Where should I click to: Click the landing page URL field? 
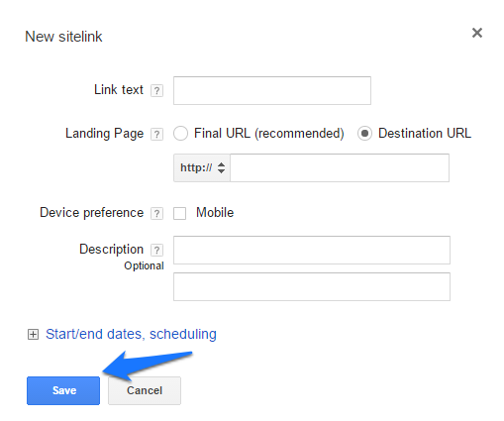tap(340, 167)
